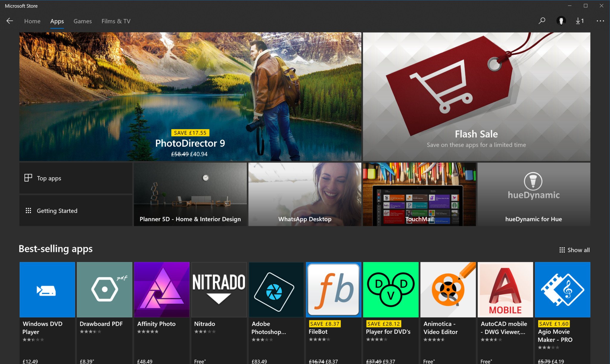This screenshot has width=610, height=364.
Task: Open the Windows DVD Player app page
Action: pos(47,289)
